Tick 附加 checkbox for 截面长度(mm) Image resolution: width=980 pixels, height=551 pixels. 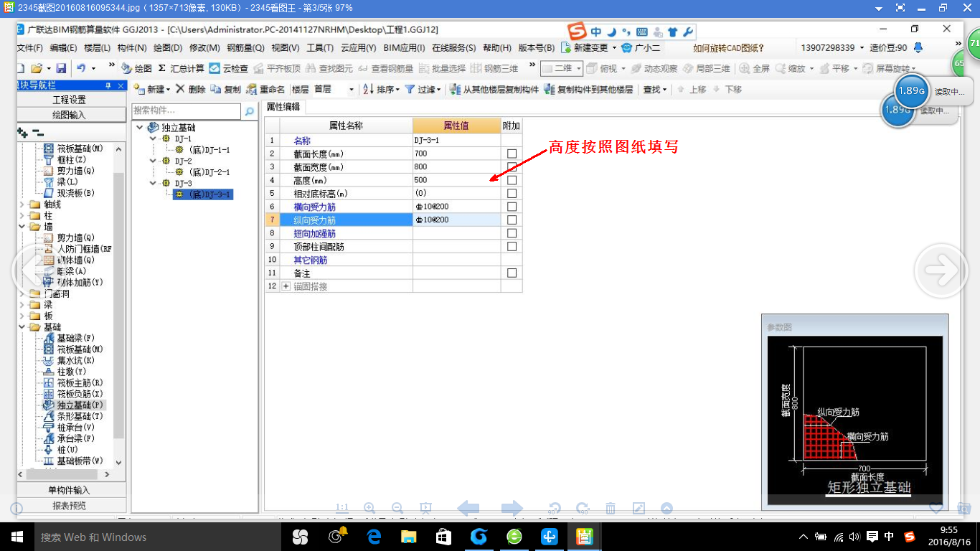point(512,154)
